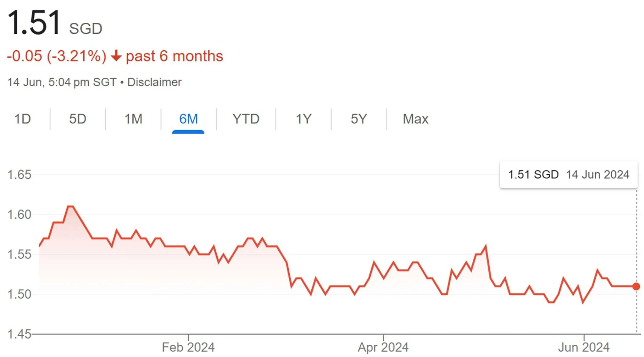Select the 1Y time range
Image resolution: width=644 pixels, height=357 pixels.
click(303, 119)
